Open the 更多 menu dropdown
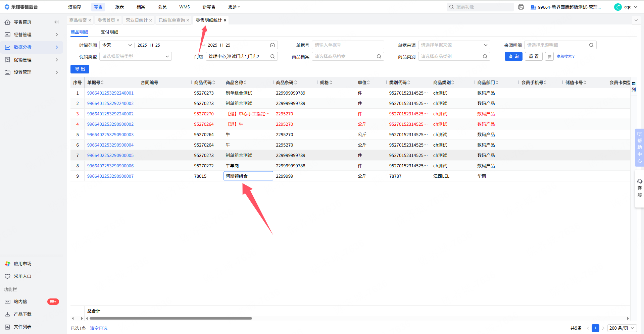The width and height of the screenshot is (644, 334). tap(234, 7)
